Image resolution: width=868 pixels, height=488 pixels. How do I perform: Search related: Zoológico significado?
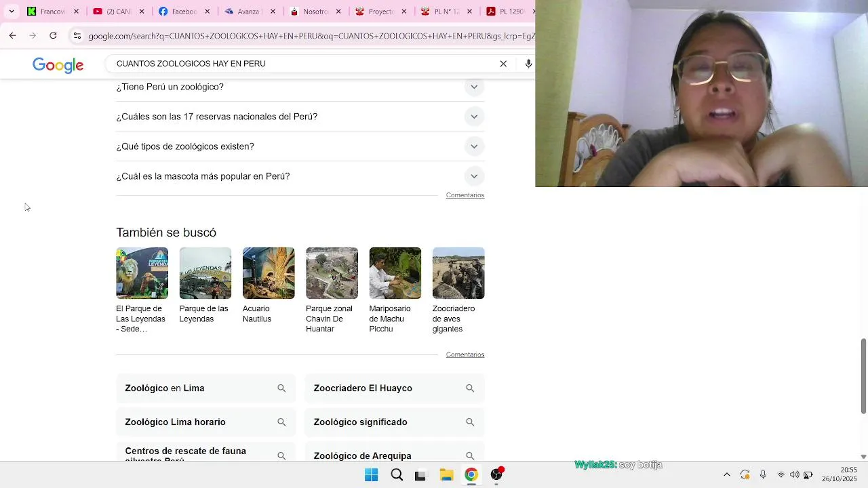395,422
